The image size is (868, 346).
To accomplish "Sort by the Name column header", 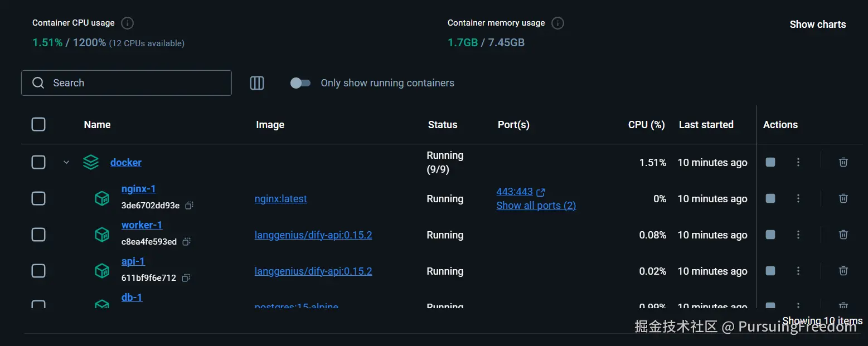I will (x=97, y=125).
